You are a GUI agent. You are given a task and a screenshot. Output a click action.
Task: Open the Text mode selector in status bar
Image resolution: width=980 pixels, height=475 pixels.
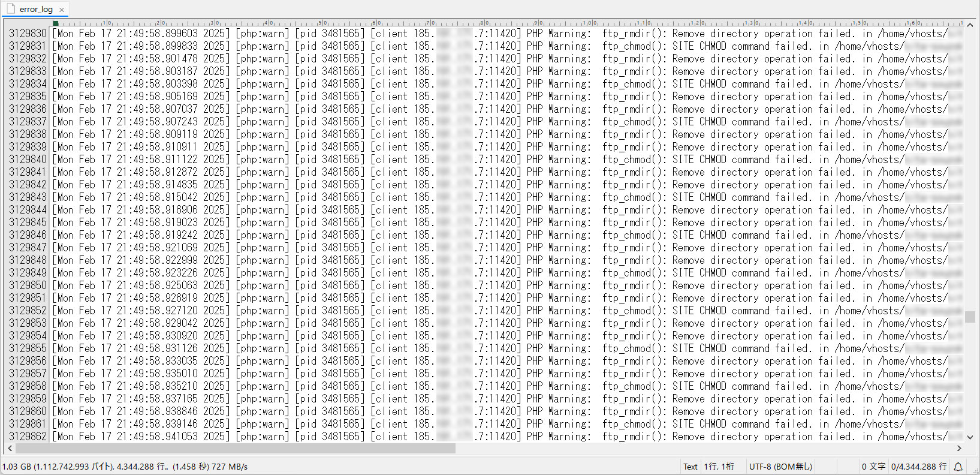690,467
